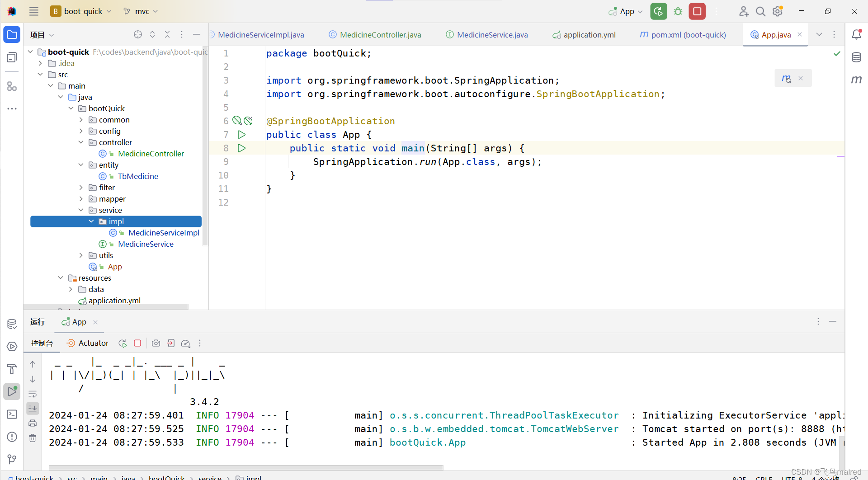Screen dimensions: 868x480
Task: Switch to MedicineController.java tab
Action: pos(375,35)
